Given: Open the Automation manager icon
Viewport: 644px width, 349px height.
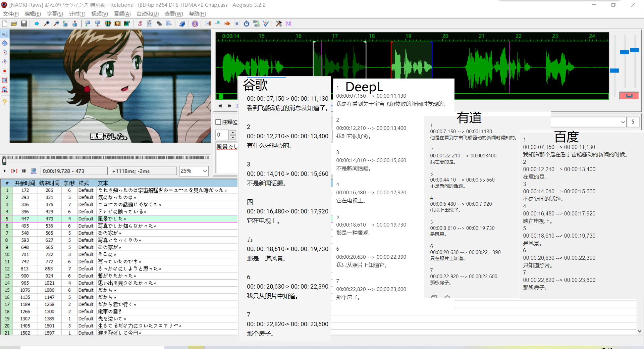Looking at the screenshot, I should (x=182, y=23).
